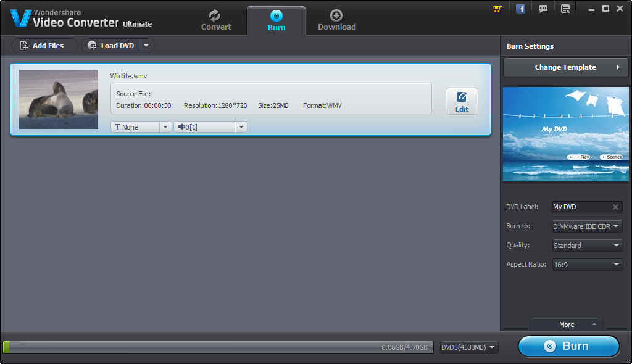
Task: Open the shopping cart store icon
Action: [497, 9]
